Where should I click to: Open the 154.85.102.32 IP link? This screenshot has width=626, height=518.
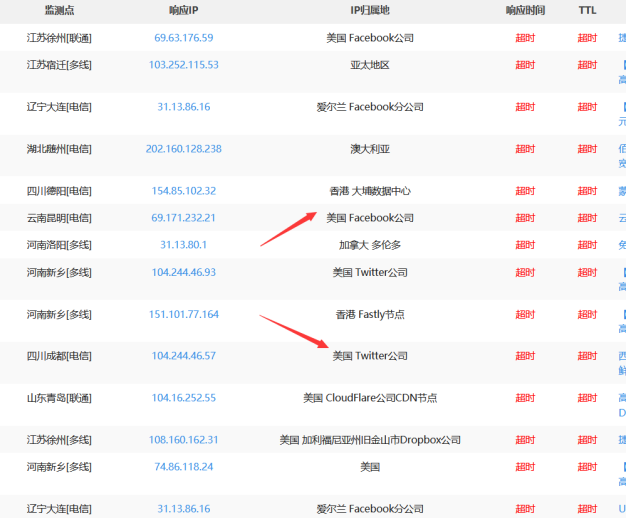pyautogui.click(x=184, y=191)
